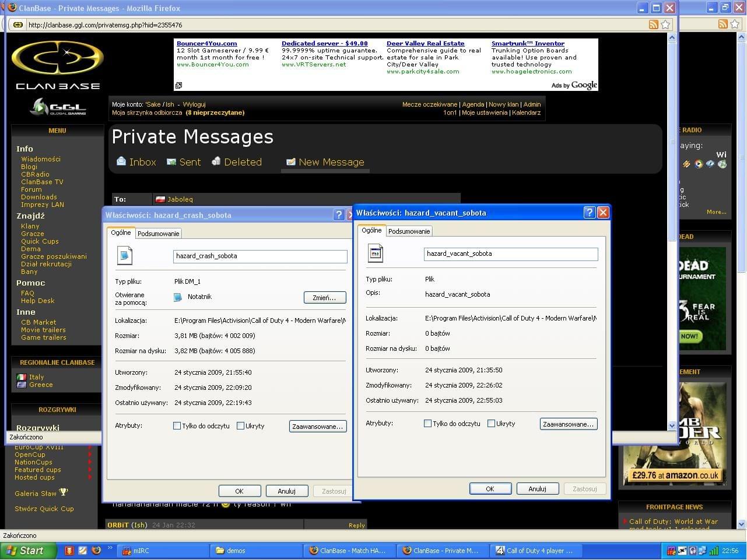The image size is (747, 560).
Task: Click Anuluj in hazard_crash_sobota dialog
Action: point(287,491)
